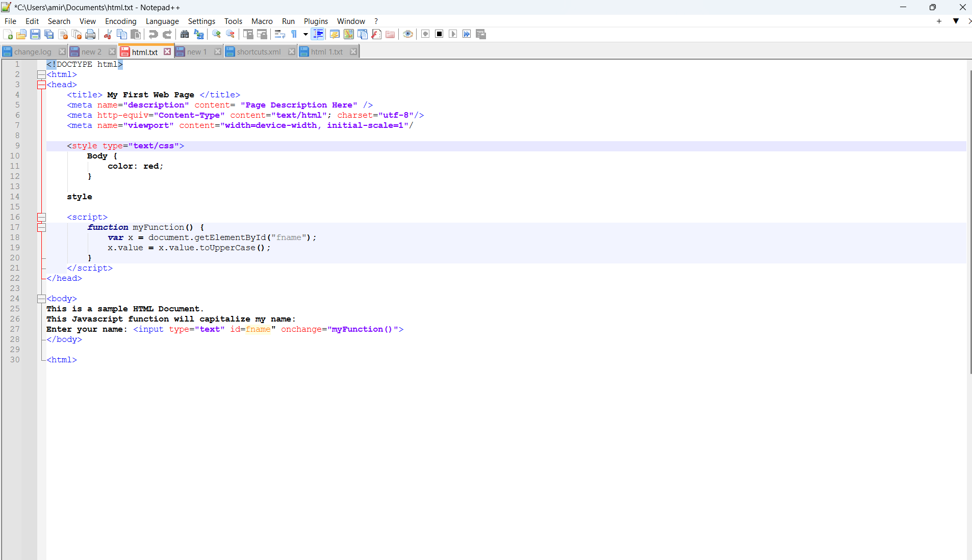Add a new tab with plus button
This screenshot has height=560, width=972.
click(x=939, y=21)
